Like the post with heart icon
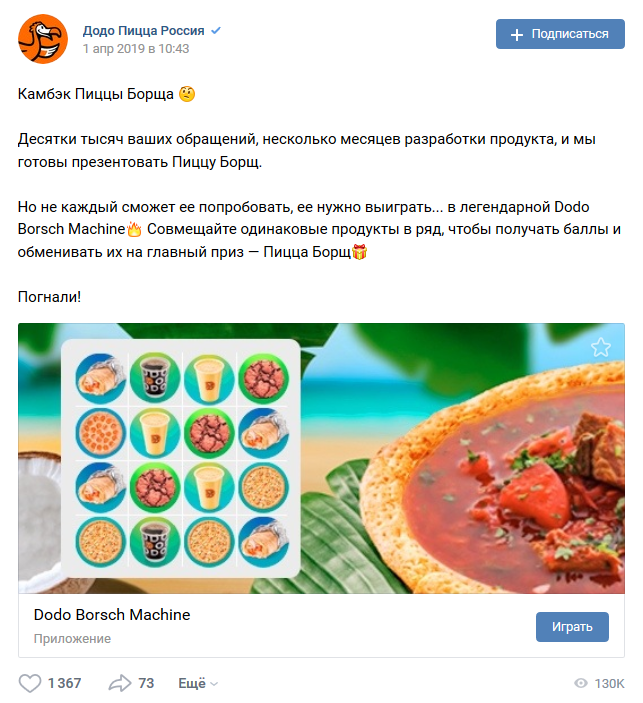This screenshot has height=703, width=643. 30,683
